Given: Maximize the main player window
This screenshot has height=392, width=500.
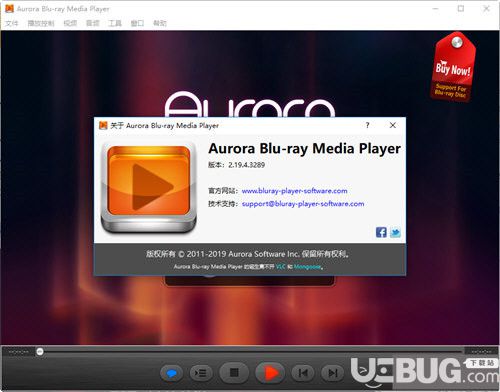Looking at the screenshot, I should point(461,9).
